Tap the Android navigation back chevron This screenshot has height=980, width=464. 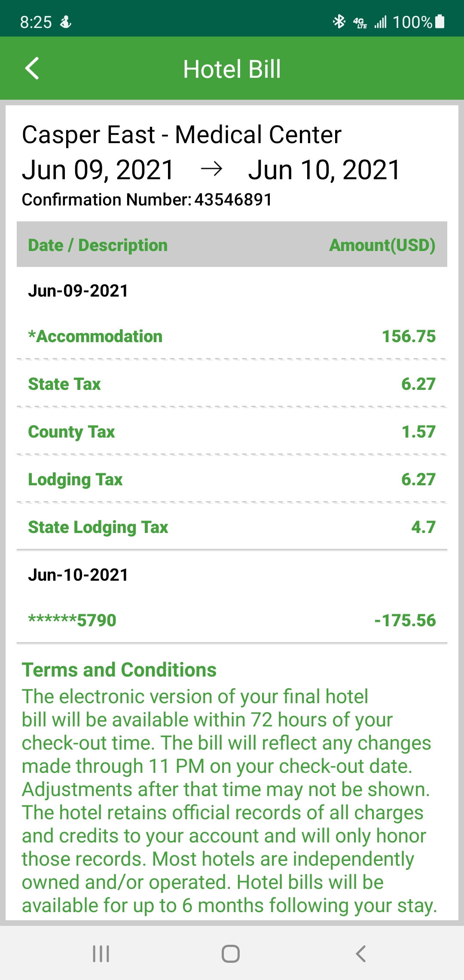pyautogui.click(x=361, y=953)
